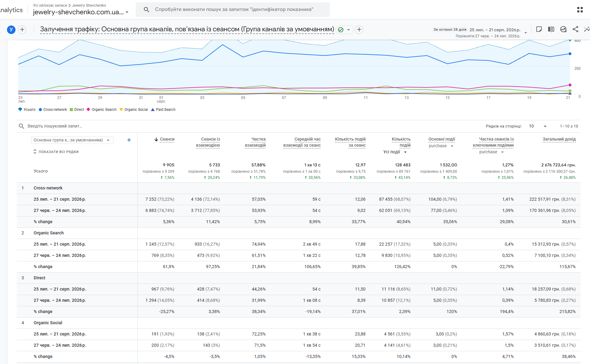This screenshot has width=590, height=364.
Task: Add a secondary dimension with the blue plus
Action: click(129, 140)
